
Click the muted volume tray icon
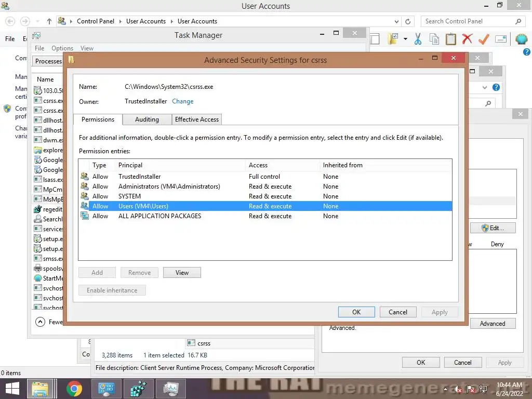coord(458,389)
